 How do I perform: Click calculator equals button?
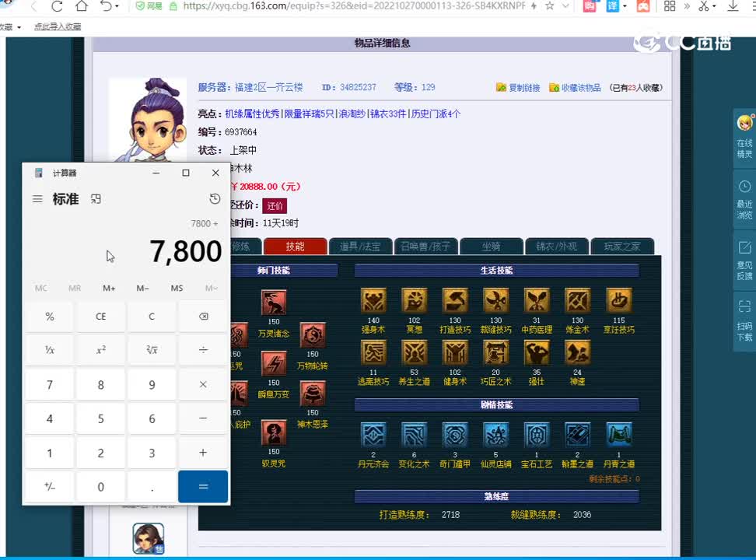pos(203,487)
